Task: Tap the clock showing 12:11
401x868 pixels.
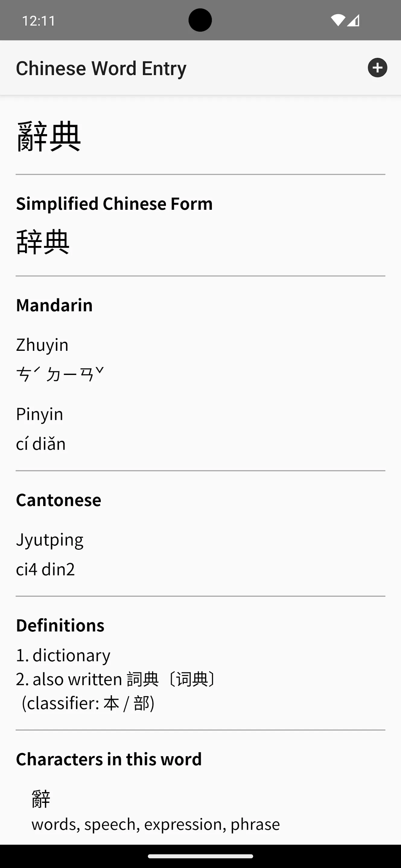Action: (x=39, y=21)
